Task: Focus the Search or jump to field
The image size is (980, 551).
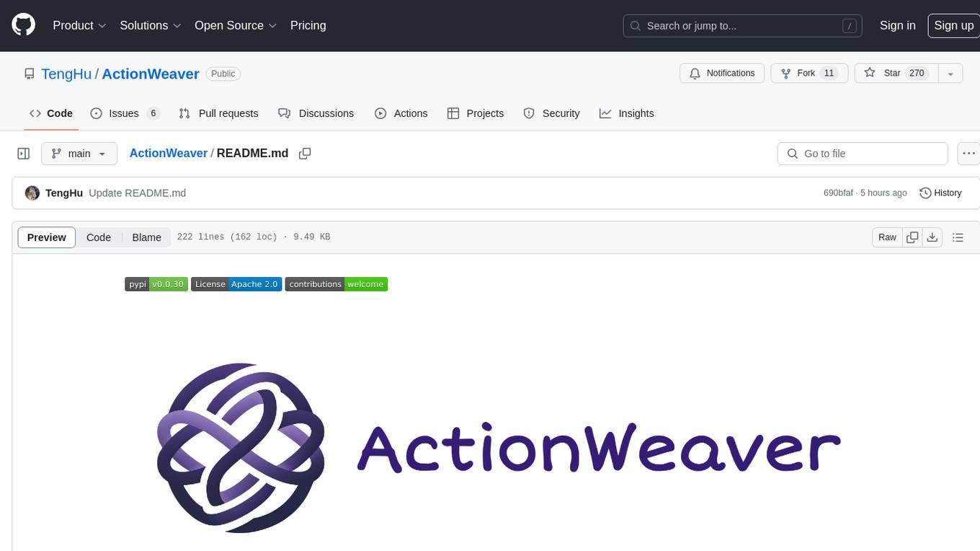Action: (x=743, y=26)
